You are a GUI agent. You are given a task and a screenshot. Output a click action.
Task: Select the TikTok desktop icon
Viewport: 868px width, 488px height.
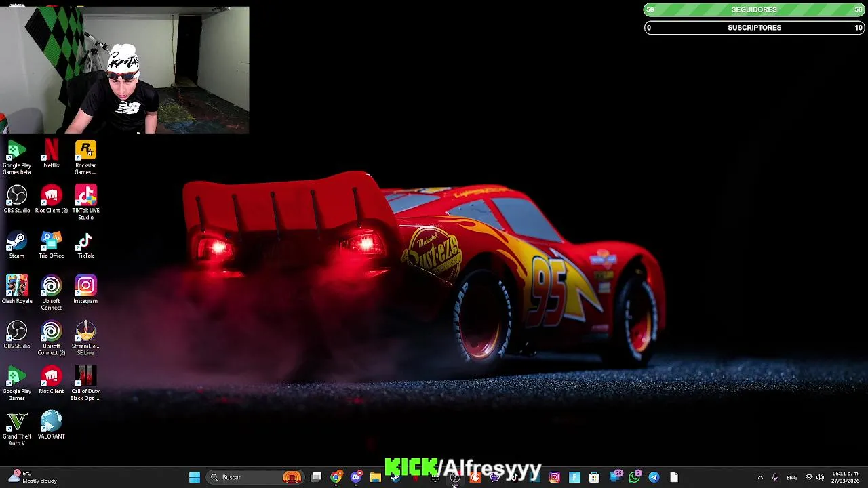(x=85, y=245)
